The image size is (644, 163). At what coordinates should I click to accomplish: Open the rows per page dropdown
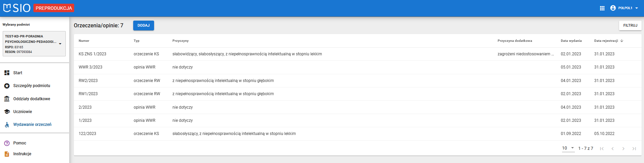click(568, 148)
